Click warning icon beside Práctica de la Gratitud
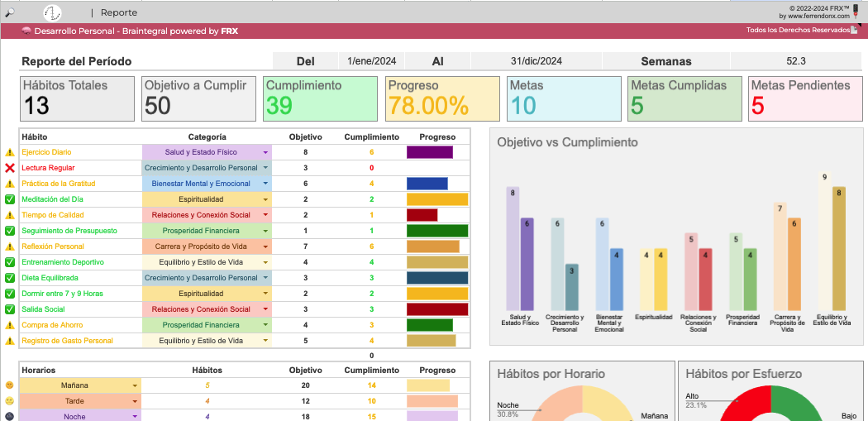This screenshot has width=868, height=421. [x=9, y=184]
